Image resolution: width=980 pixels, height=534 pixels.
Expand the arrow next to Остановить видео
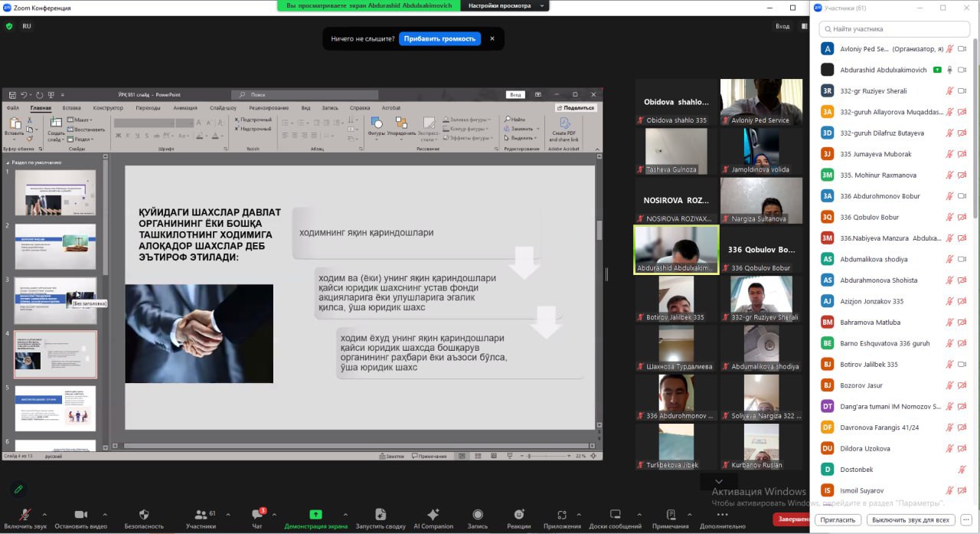pos(104,514)
